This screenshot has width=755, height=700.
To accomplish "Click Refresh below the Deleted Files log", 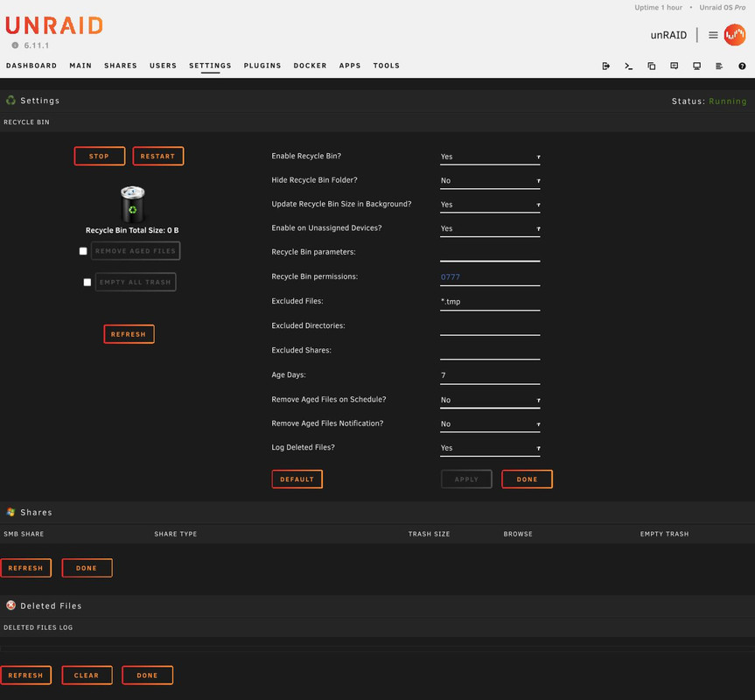I will (26, 675).
